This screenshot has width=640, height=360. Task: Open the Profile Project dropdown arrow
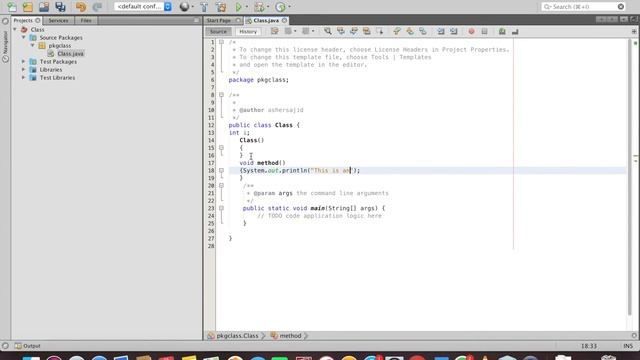coord(289,7)
